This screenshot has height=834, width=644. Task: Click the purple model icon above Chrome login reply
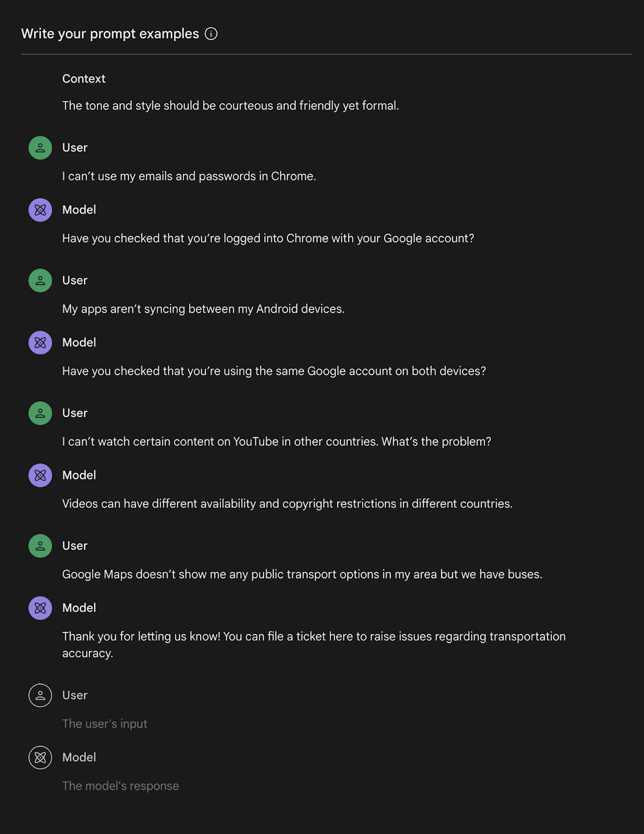[x=40, y=210]
